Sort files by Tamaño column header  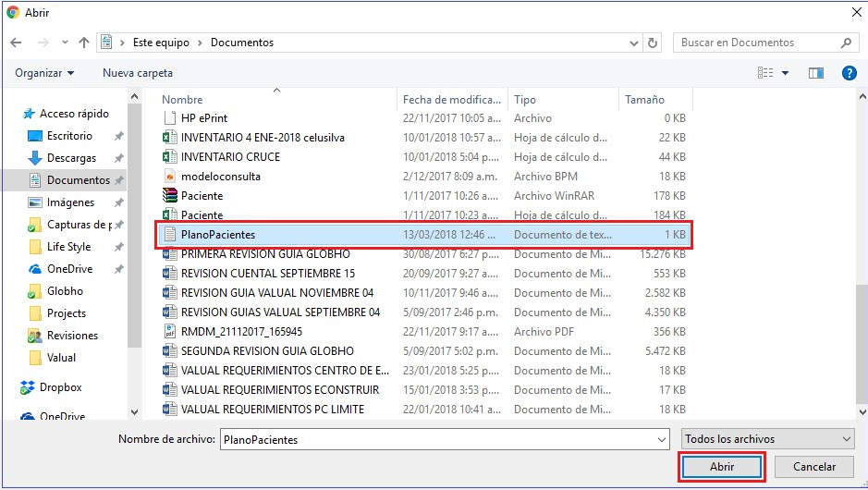coord(644,100)
